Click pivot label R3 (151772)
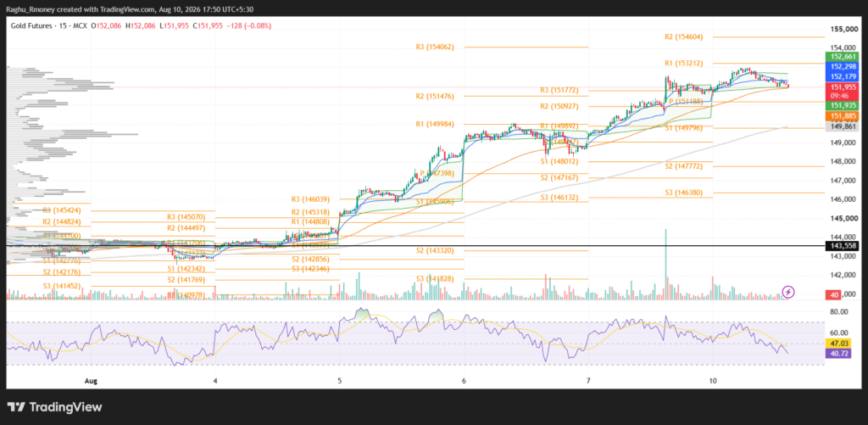Image resolution: width=868 pixels, height=425 pixels. pyautogui.click(x=559, y=90)
